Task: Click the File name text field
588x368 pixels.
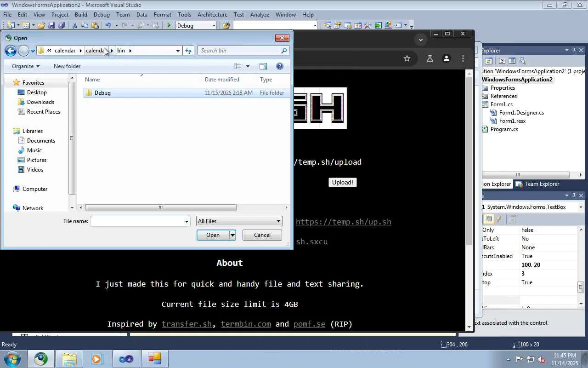Action: pyautogui.click(x=137, y=221)
